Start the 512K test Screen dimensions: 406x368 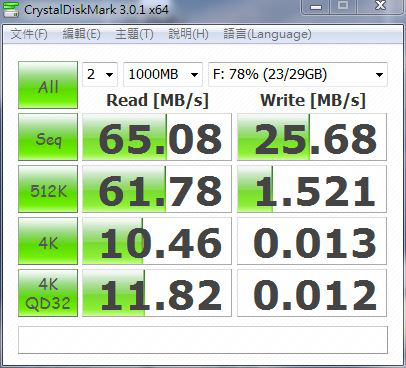[48, 189]
